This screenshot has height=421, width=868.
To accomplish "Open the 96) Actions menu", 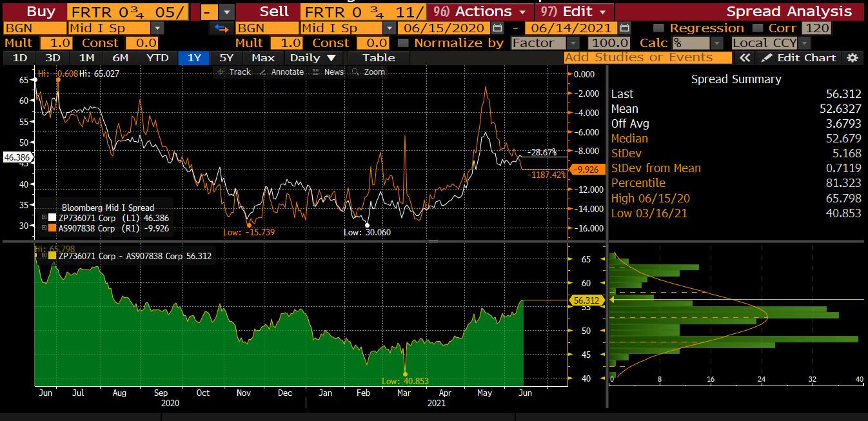I will (x=480, y=12).
